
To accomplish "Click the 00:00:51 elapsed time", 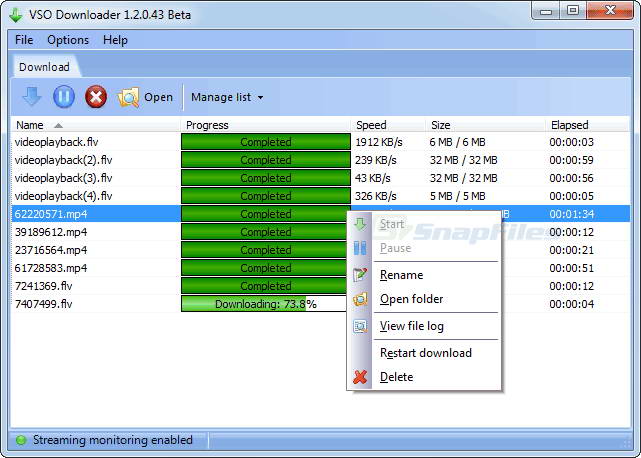I will pyautogui.click(x=571, y=268).
